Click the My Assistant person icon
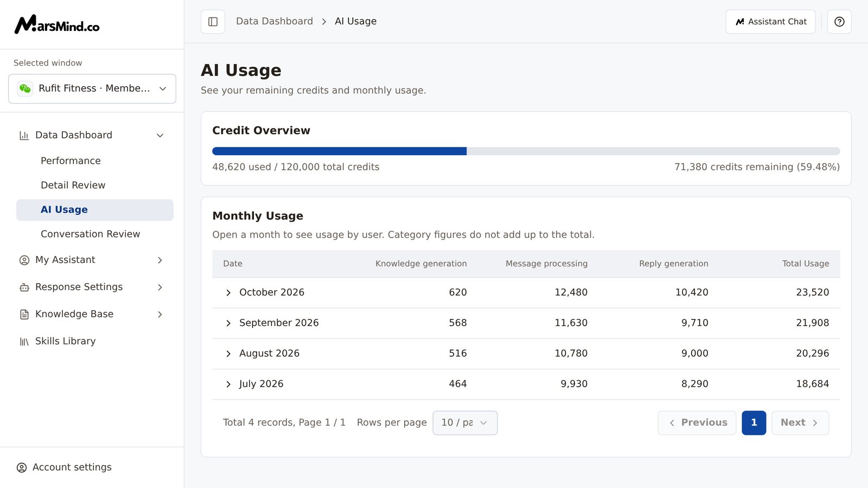868x488 pixels. tap(24, 260)
